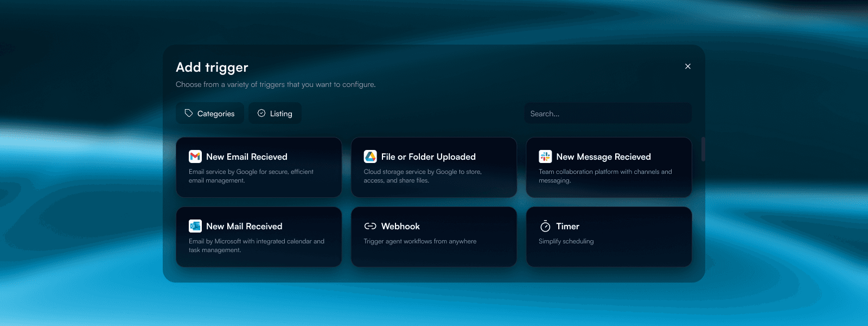Click the Gmail icon on New Email Recieved
Screen dimensions: 868x326
(195, 156)
